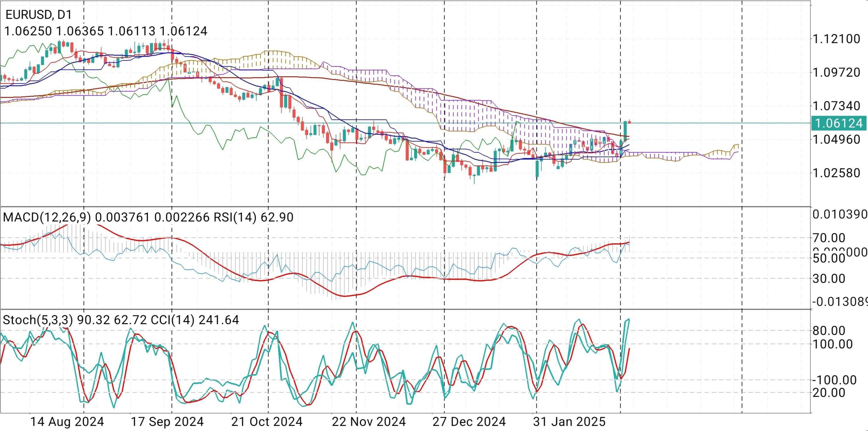Image resolution: width=868 pixels, height=431 pixels.
Task: Click the 30.00 RSI level label
Action: pyautogui.click(x=829, y=278)
